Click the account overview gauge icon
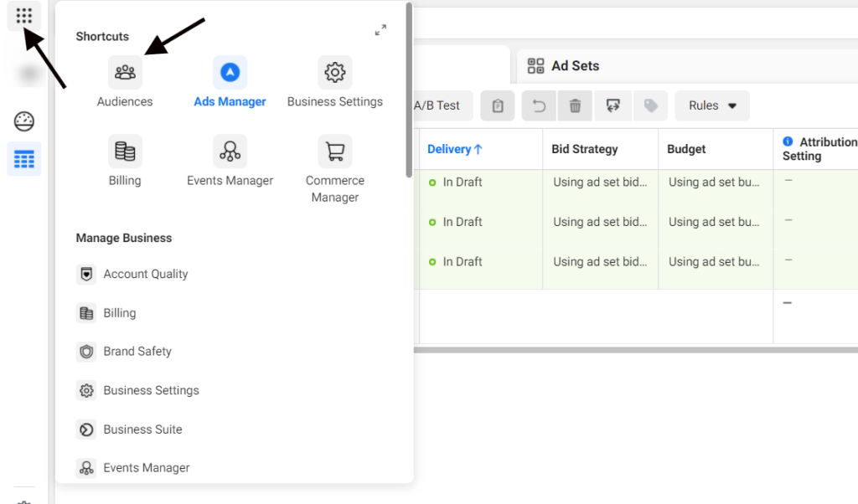 coord(24,121)
